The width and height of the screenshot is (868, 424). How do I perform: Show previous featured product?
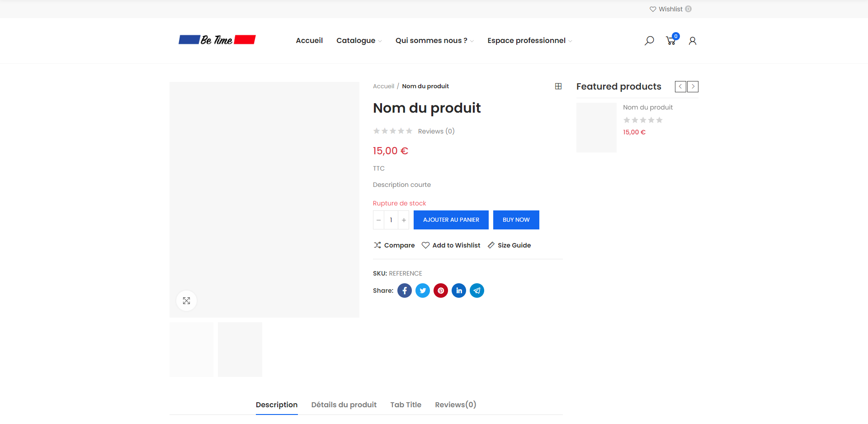pos(680,86)
